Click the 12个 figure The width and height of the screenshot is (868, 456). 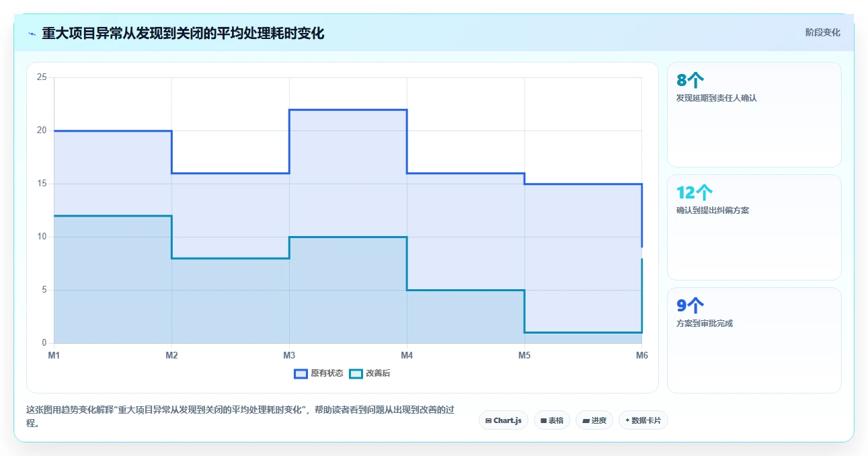tap(695, 193)
